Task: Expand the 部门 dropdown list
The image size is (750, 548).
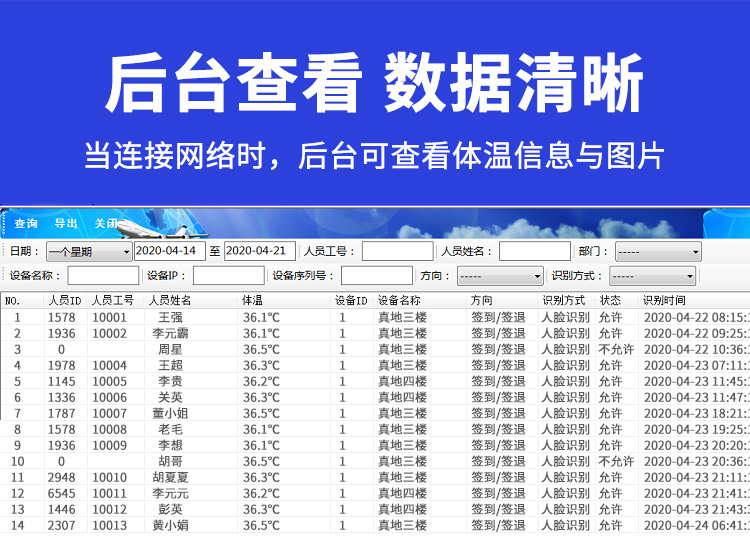Action: 658,252
